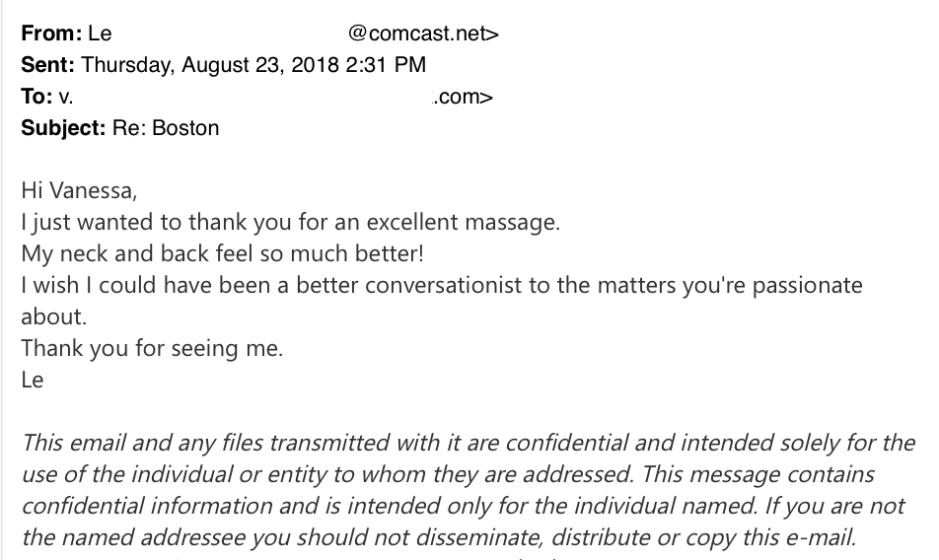939x560 pixels.
Task: Click the Hi Vanessa greeting line
Action: point(79,191)
